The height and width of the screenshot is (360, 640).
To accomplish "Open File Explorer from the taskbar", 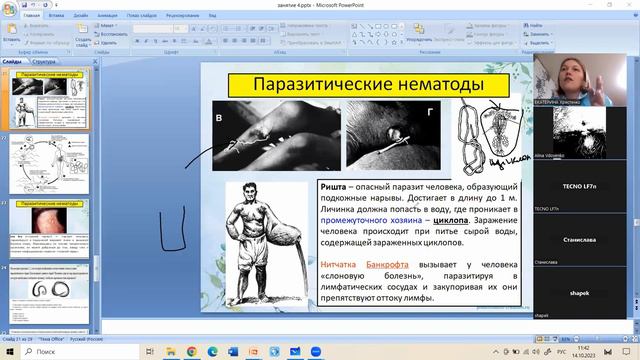I will (171, 351).
